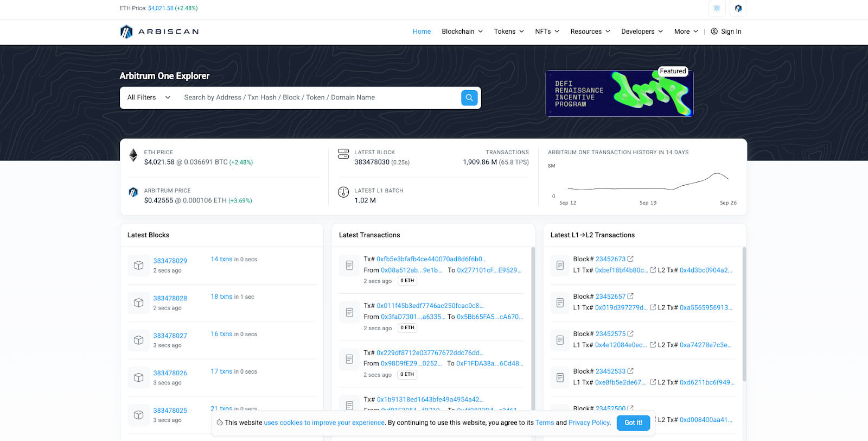The height and width of the screenshot is (441, 868).
Task: Open L1 Tx 0x4e12084e0ec link
Action: (x=621, y=345)
